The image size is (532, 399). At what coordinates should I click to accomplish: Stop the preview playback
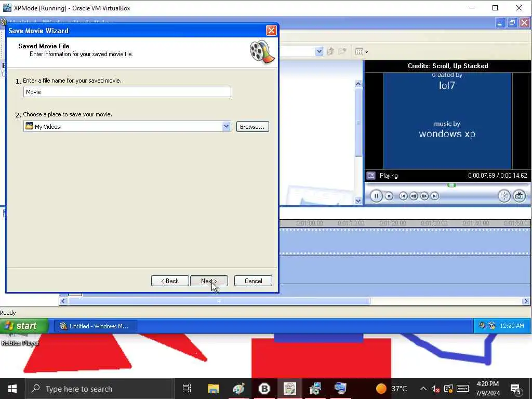[x=389, y=196]
